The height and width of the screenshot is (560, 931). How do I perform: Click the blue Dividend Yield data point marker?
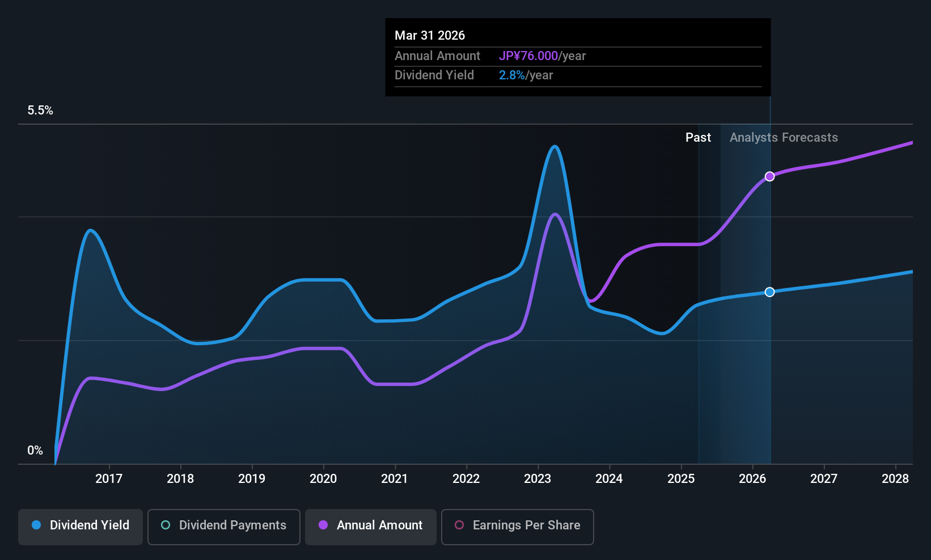tap(769, 292)
